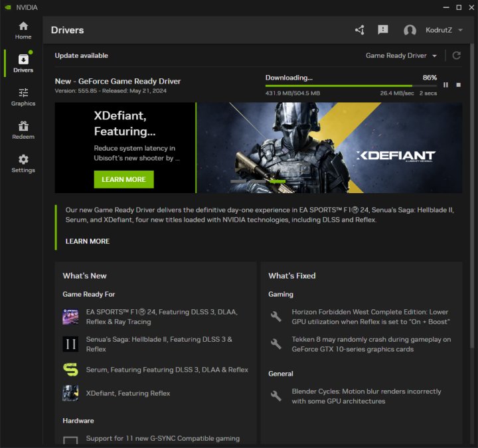
Task: Click the 'Downloading...' status label
Action: pos(289,78)
